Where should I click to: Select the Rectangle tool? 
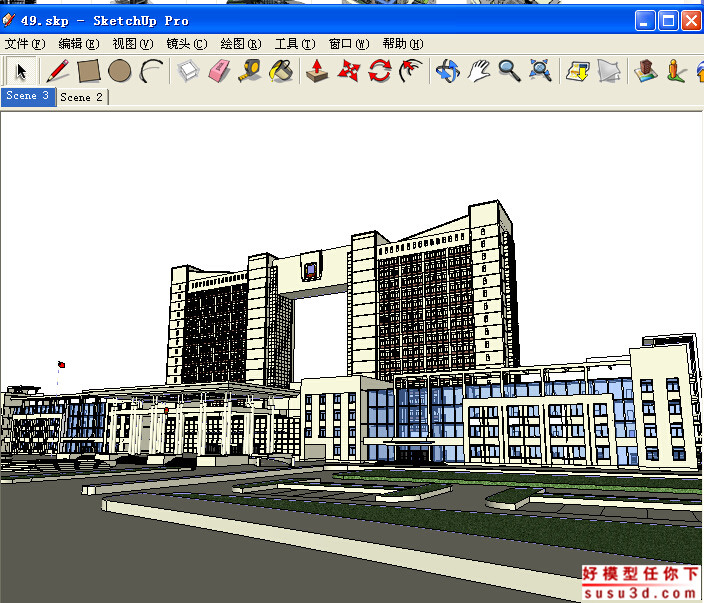click(x=88, y=71)
